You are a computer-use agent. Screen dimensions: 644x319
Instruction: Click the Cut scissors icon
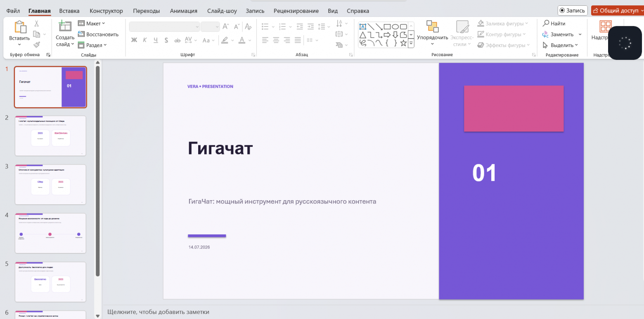[36, 24]
